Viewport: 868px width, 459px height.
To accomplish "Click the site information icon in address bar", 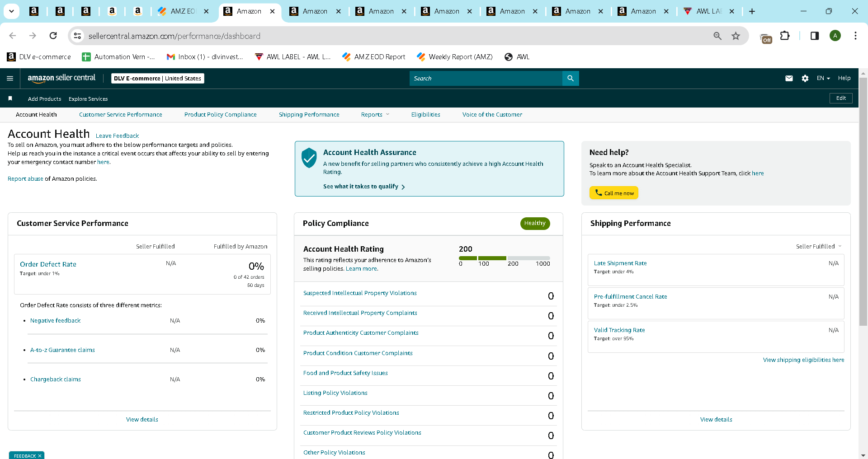I will 78,36.
